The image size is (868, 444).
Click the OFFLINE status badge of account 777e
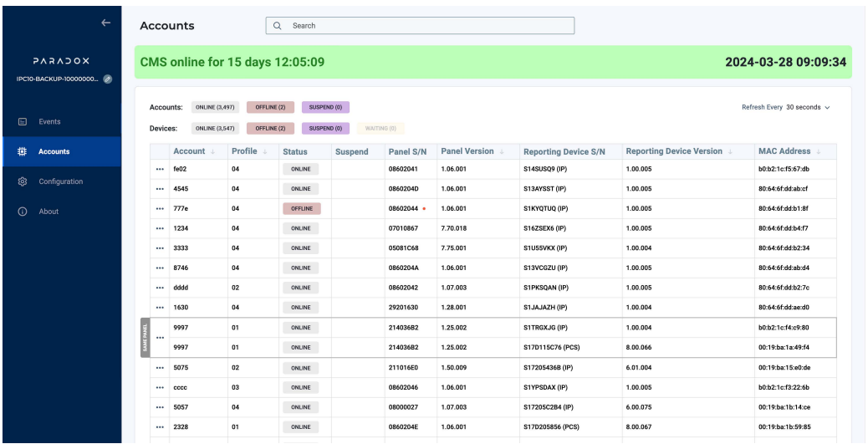[x=302, y=209]
